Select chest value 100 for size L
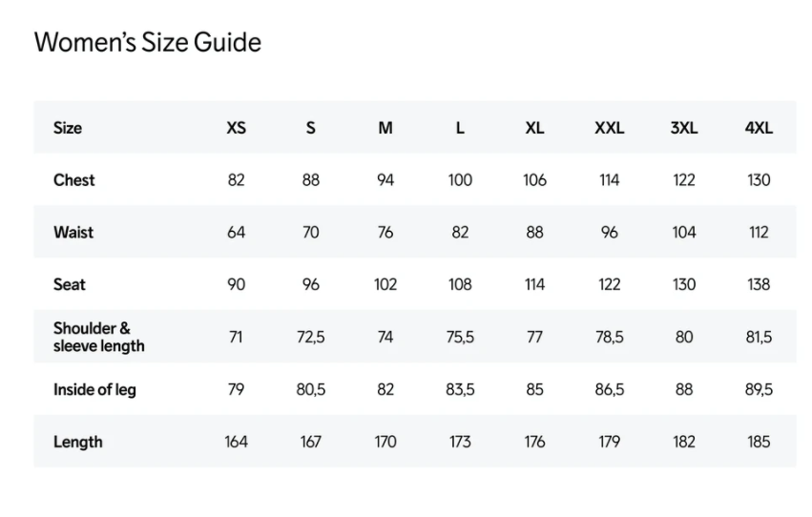This screenshot has width=812, height=517. click(460, 180)
